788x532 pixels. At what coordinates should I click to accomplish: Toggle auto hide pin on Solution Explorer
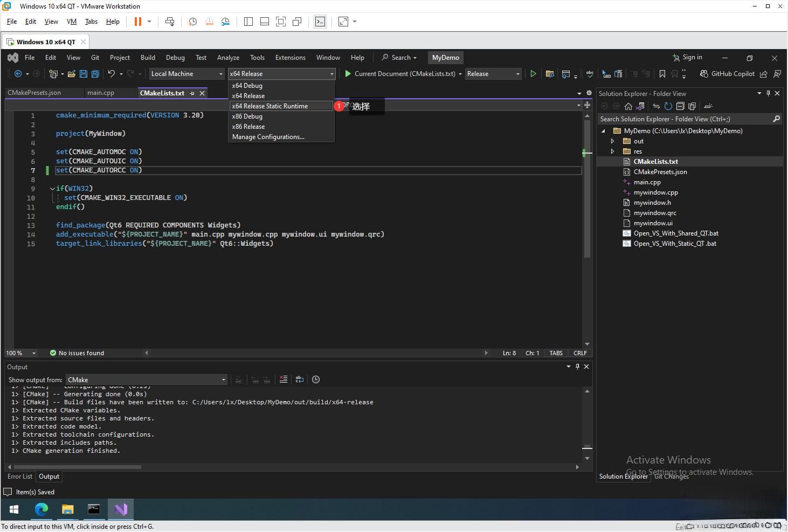click(768, 93)
